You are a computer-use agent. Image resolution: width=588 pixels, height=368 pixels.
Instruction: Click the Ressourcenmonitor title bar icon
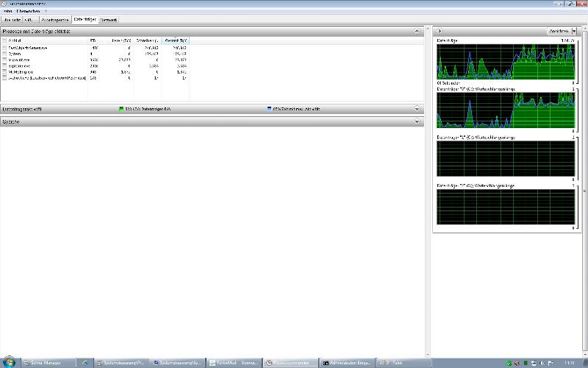point(4,4)
